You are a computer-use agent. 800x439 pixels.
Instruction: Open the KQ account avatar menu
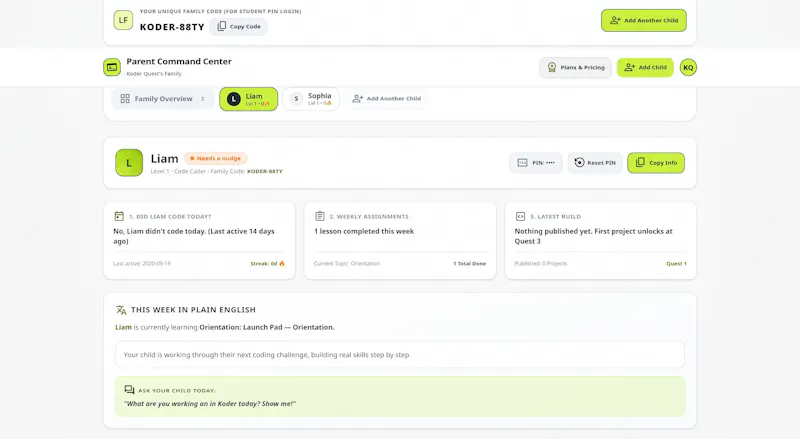click(x=688, y=67)
